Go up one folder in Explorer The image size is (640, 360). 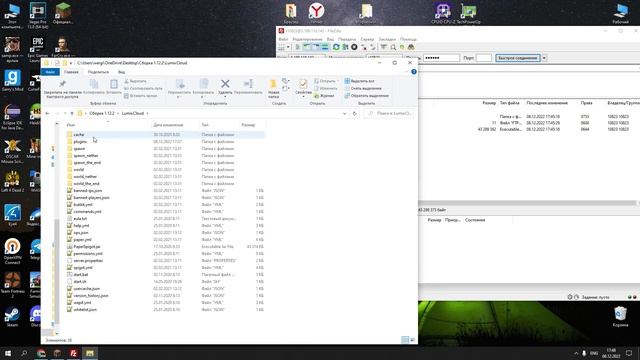(x=72, y=113)
